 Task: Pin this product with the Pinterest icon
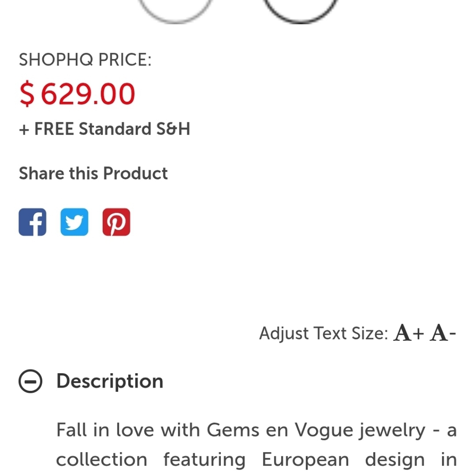116,222
